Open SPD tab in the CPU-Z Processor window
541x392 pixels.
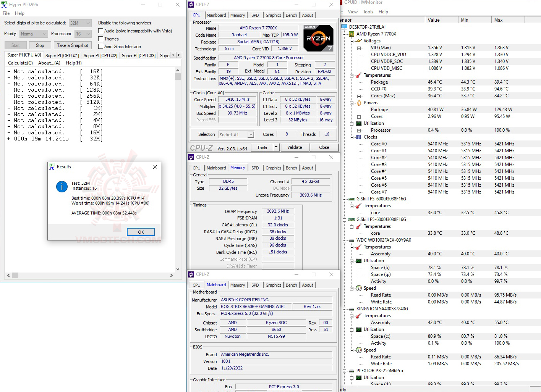pyautogui.click(x=255, y=15)
